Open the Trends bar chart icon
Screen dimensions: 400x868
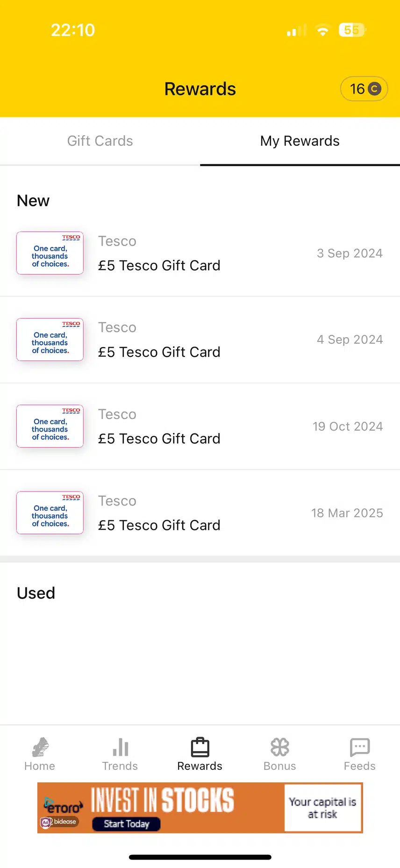coord(120,747)
